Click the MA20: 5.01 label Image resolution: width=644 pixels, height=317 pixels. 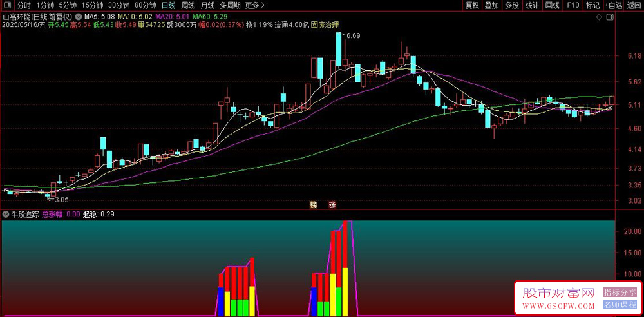pyautogui.click(x=172, y=17)
